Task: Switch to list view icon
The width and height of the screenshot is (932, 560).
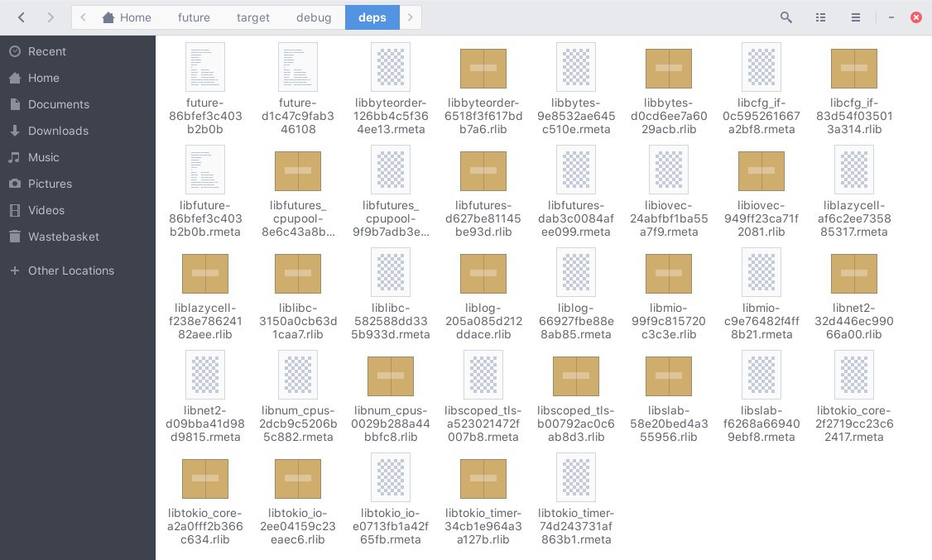Action: [x=820, y=17]
